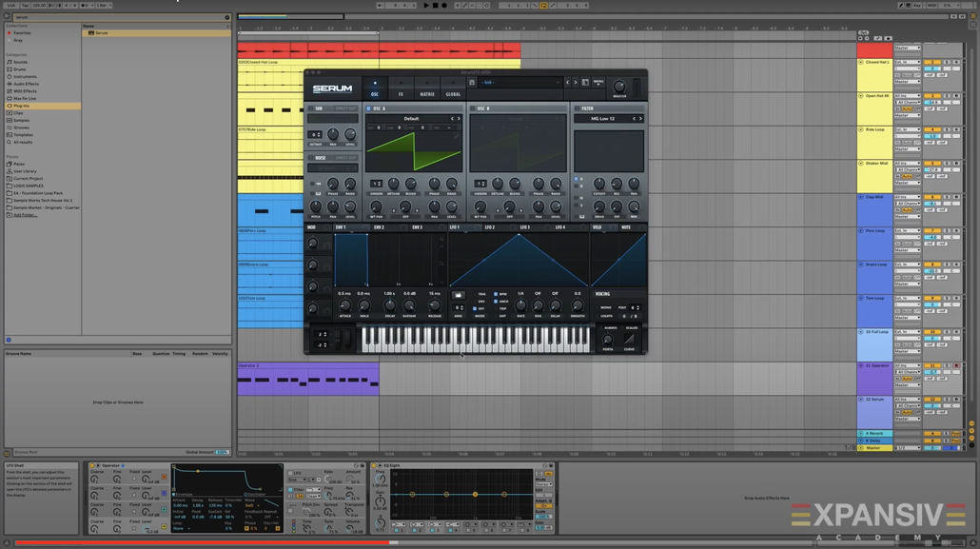Fold the Closed Hat track
Viewport: 980px width, 549px height.
(x=861, y=63)
